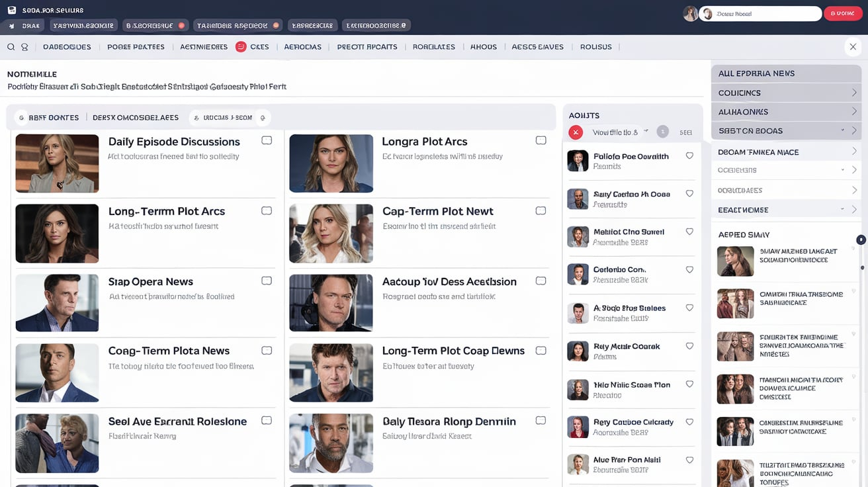Expand the SBSTON BDOAS row chevron
The image size is (868, 487).
point(854,131)
